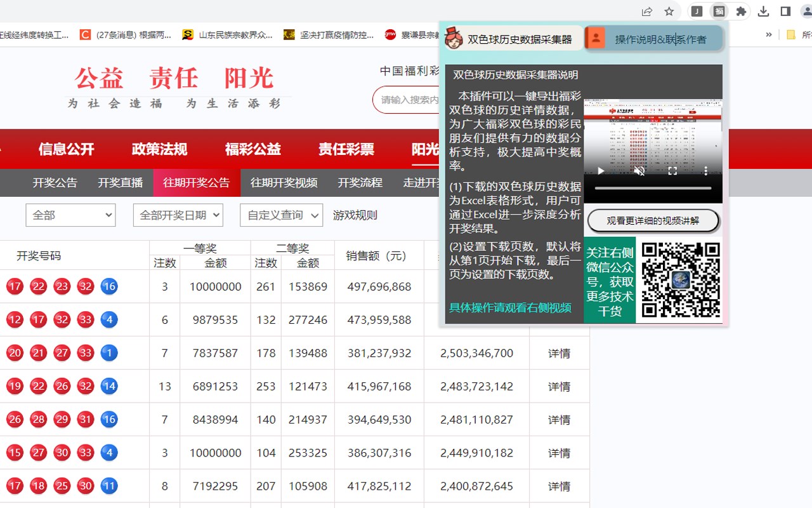
Task: Click blue ball 11 in the 17-18-25-30 row
Action: click(109, 486)
